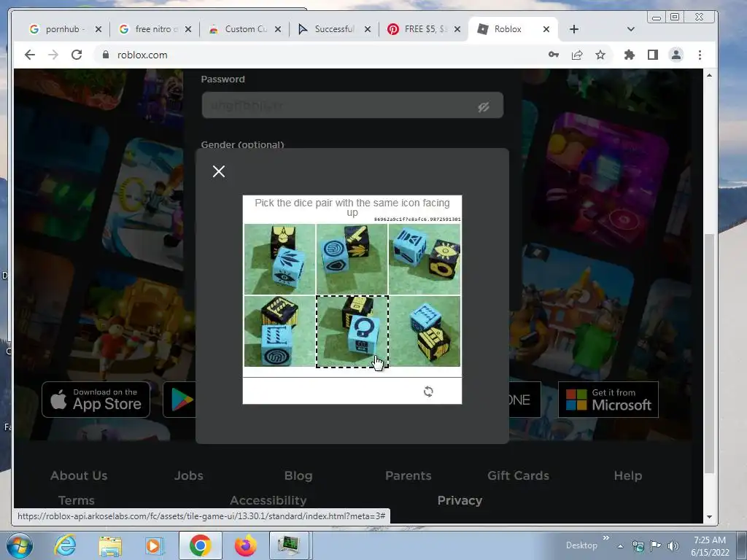Screen dimensions: 747x560
Task: Expand the Desktop toolbar chevron
Action: 606,538
